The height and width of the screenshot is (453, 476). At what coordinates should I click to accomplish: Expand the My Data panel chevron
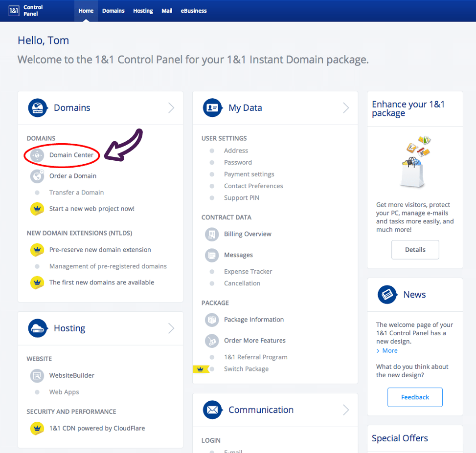point(346,108)
